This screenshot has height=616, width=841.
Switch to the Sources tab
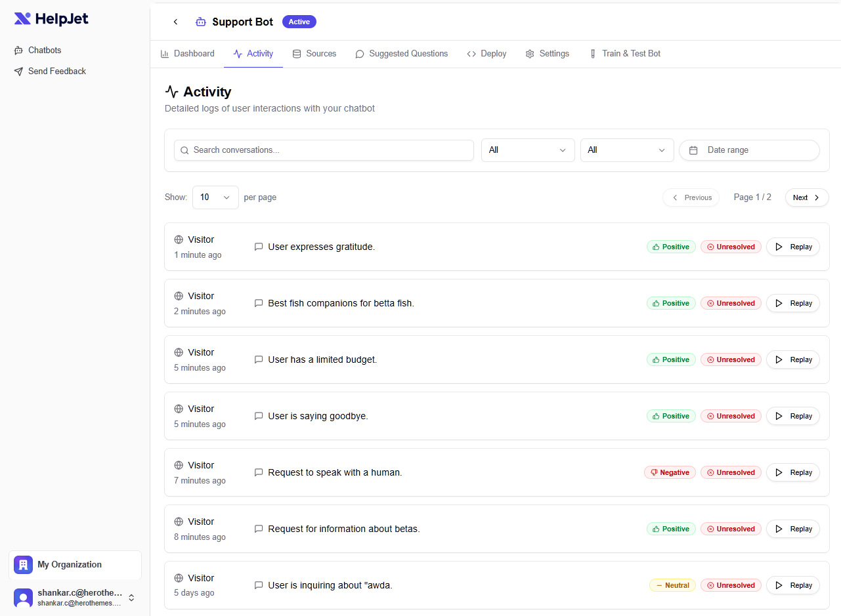click(314, 54)
